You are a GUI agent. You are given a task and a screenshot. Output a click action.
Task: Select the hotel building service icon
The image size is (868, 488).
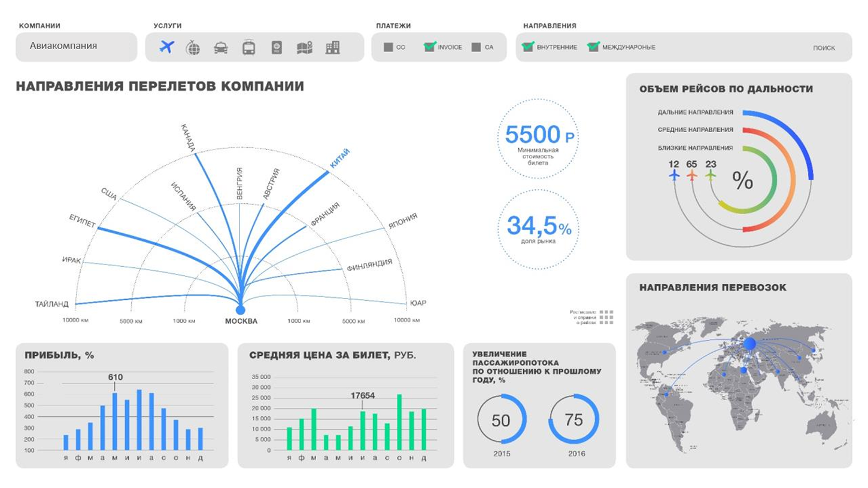point(332,47)
